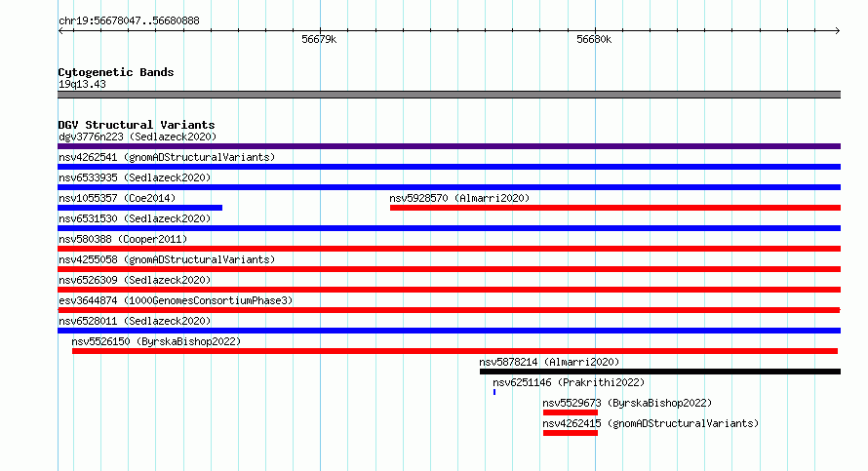This screenshot has height=471, width=868.
Task: Open the nsv6528011 (Sedlazeck2020) label
Action: 135,321
